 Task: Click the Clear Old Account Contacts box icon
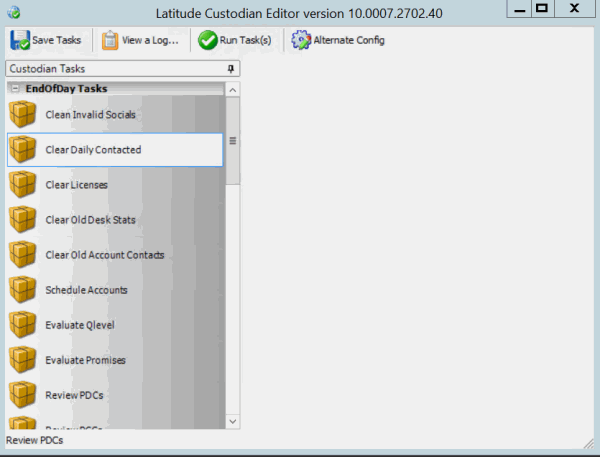[23, 255]
